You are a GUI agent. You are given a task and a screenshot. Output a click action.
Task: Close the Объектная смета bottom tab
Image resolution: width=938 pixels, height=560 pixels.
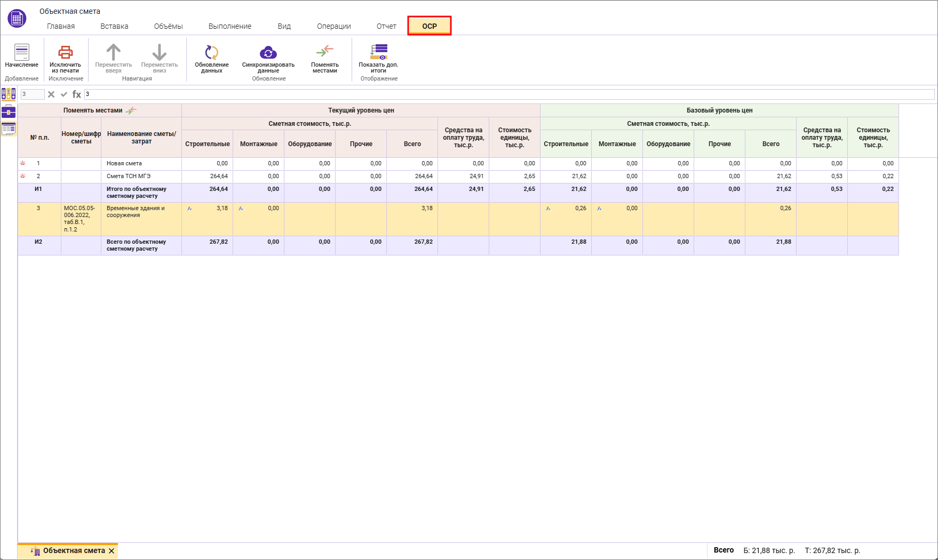point(112,551)
